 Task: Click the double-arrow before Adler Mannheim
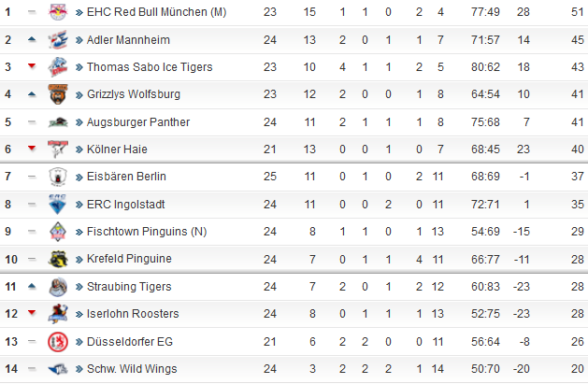(x=79, y=40)
